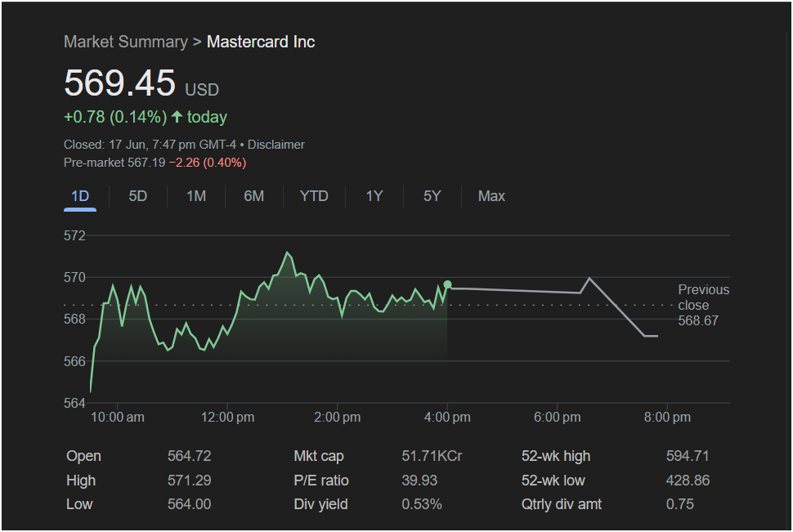Switch to the YTD time range tab
This screenshot has height=532, width=793.
click(x=314, y=196)
